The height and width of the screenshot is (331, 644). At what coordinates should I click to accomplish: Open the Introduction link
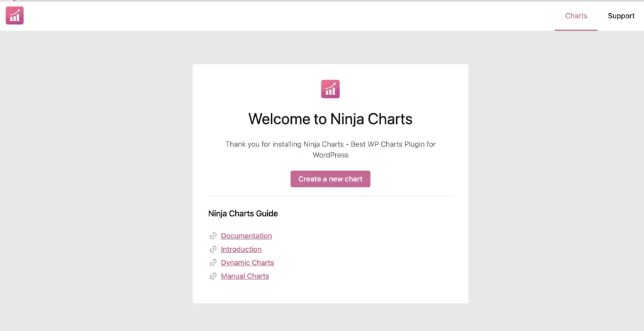(x=241, y=249)
